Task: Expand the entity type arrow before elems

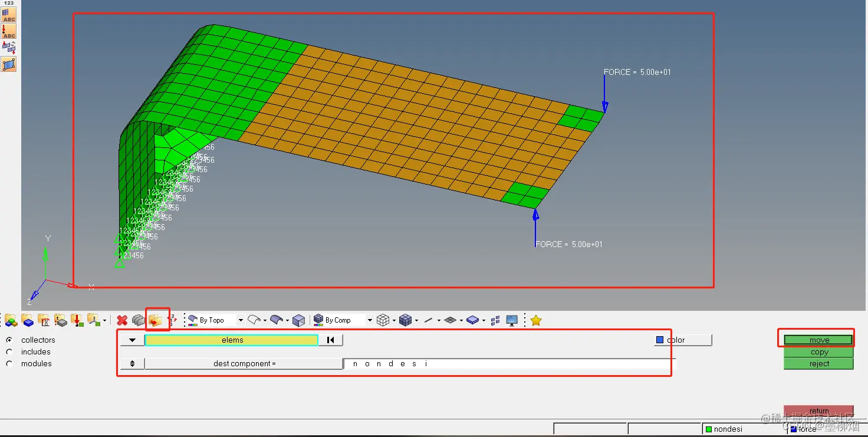Action: (132, 340)
